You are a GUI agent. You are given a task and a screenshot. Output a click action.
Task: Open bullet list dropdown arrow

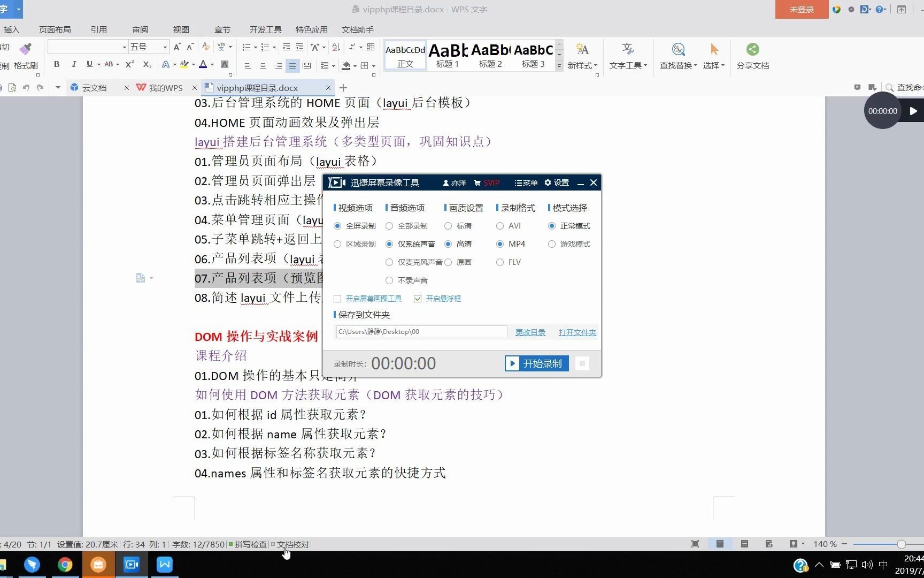pyautogui.click(x=255, y=47)
